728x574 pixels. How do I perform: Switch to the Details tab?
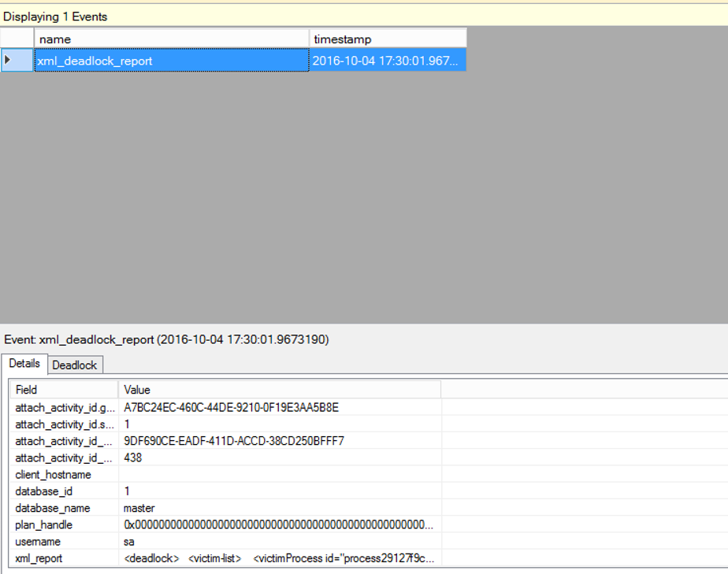[x=24, y=364]
